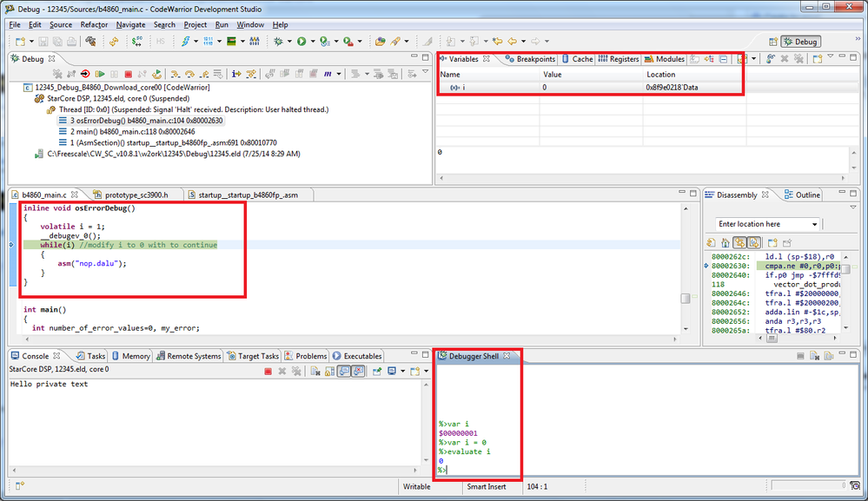The width and height of the screenshot is (868, 501).
Task: Open the Project menu
Action: 195,25
